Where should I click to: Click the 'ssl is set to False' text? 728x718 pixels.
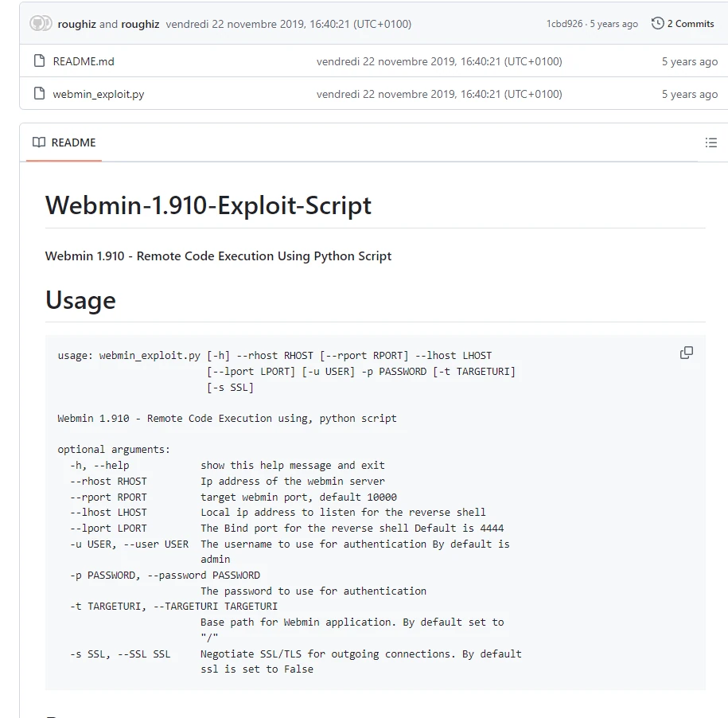pos(257,669)
